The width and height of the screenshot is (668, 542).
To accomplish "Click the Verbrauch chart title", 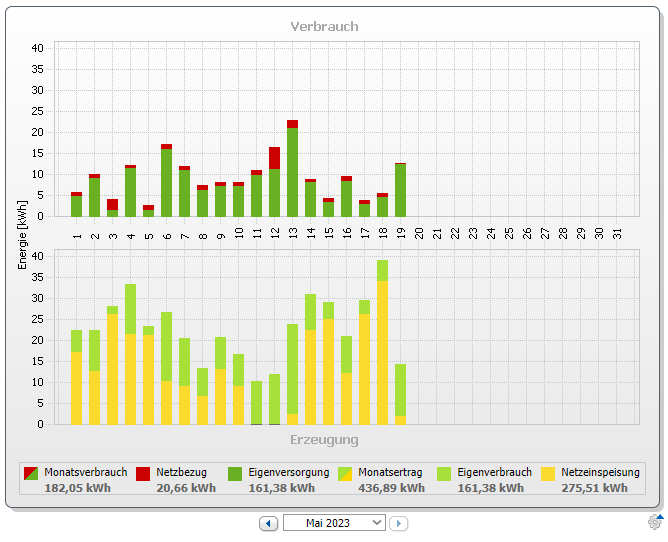I will [x=324, y=26].
